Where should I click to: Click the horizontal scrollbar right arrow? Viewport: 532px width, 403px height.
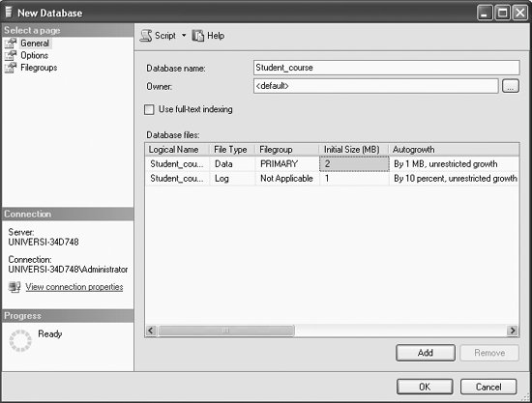513,331
